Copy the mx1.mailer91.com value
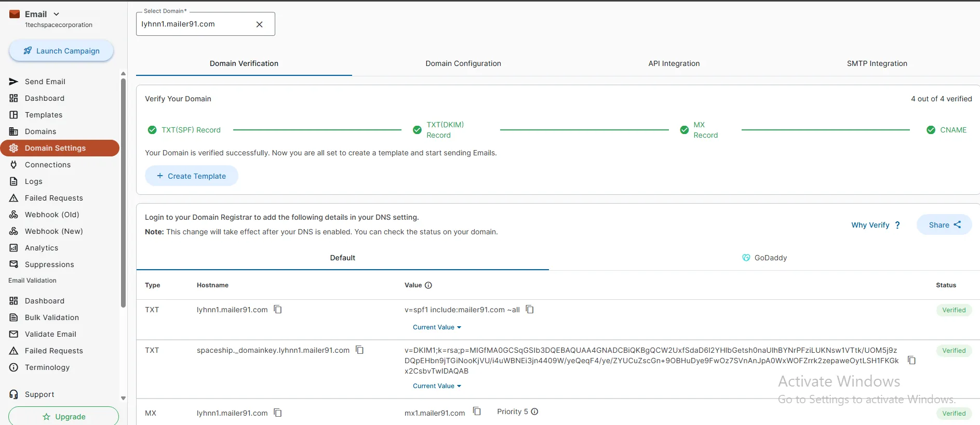 tap(477, 411)
